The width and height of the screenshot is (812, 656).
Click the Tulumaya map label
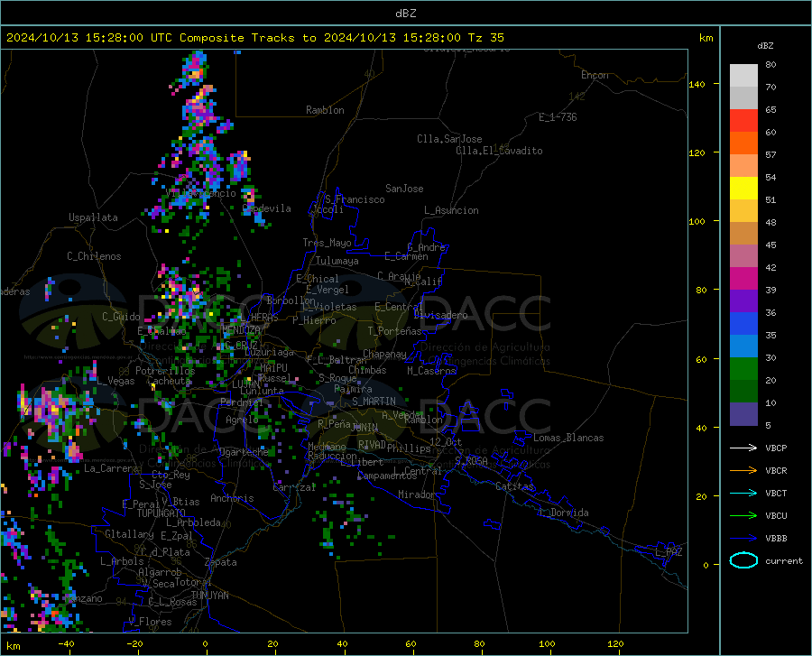pos(337,261)
